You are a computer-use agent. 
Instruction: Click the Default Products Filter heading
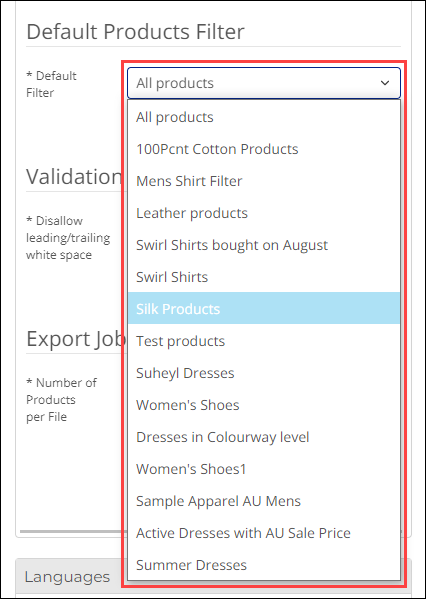click(x=135, y=32)
